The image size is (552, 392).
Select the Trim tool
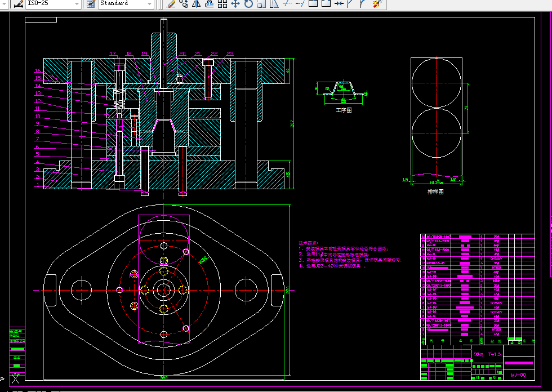pyautogui.click(x=287, y=4)
